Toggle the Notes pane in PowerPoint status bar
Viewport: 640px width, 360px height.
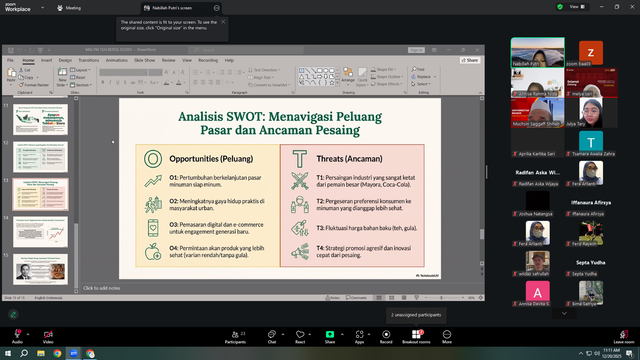pos(332,298)
